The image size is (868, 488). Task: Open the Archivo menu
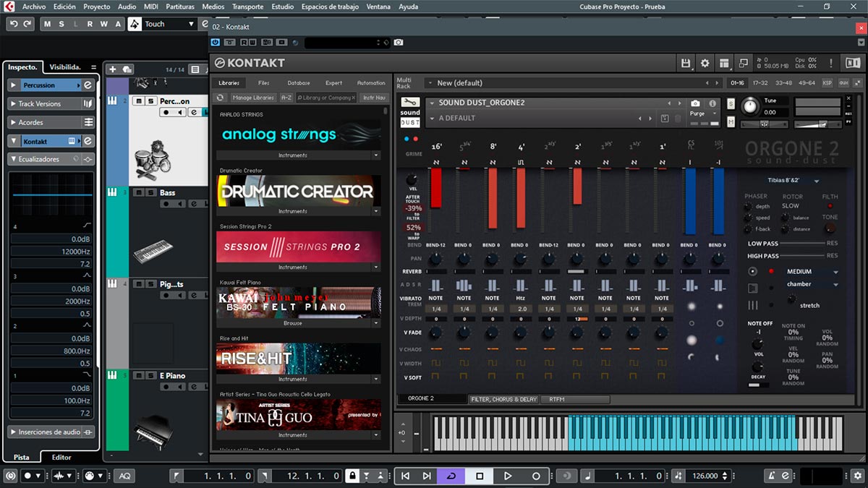tap(34, 7)
